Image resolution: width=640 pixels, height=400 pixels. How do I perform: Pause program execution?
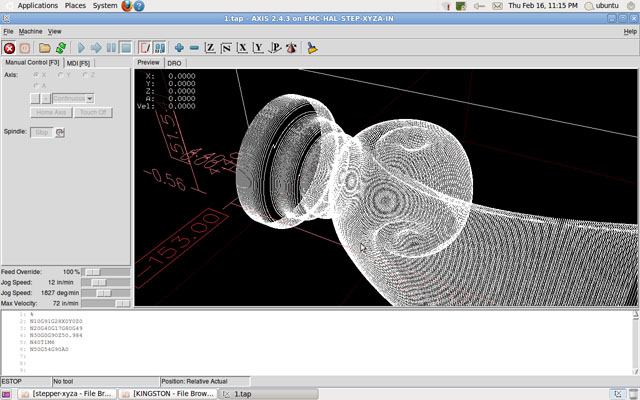[111, 48]
